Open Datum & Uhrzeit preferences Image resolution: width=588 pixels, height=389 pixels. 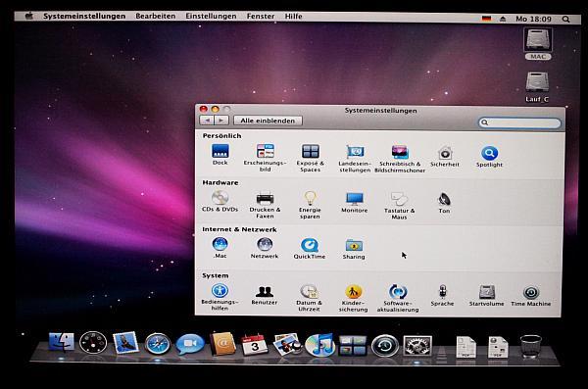(x=309, y=298)
